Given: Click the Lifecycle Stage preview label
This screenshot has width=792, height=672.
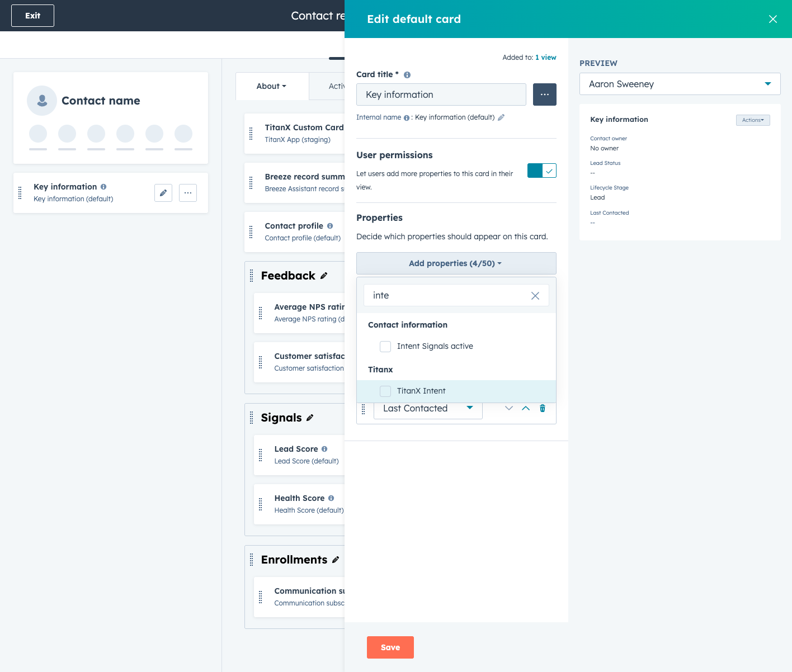Looking at the screenshot, I should [609, 188].
